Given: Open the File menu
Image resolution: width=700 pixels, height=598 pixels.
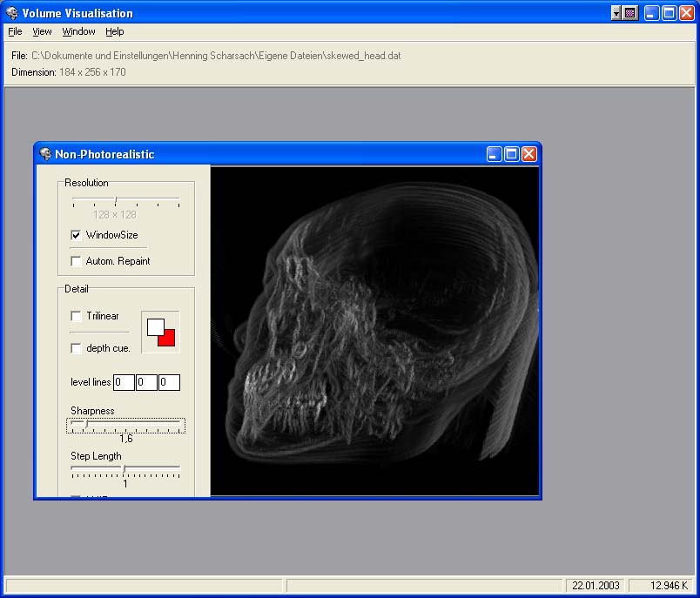Looking at the screenshot, I should 15,31.
